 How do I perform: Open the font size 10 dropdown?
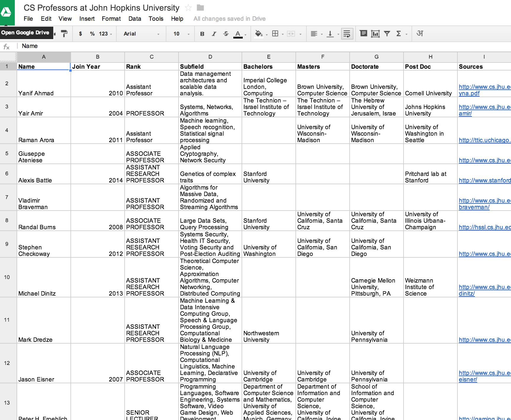[181, 34]
